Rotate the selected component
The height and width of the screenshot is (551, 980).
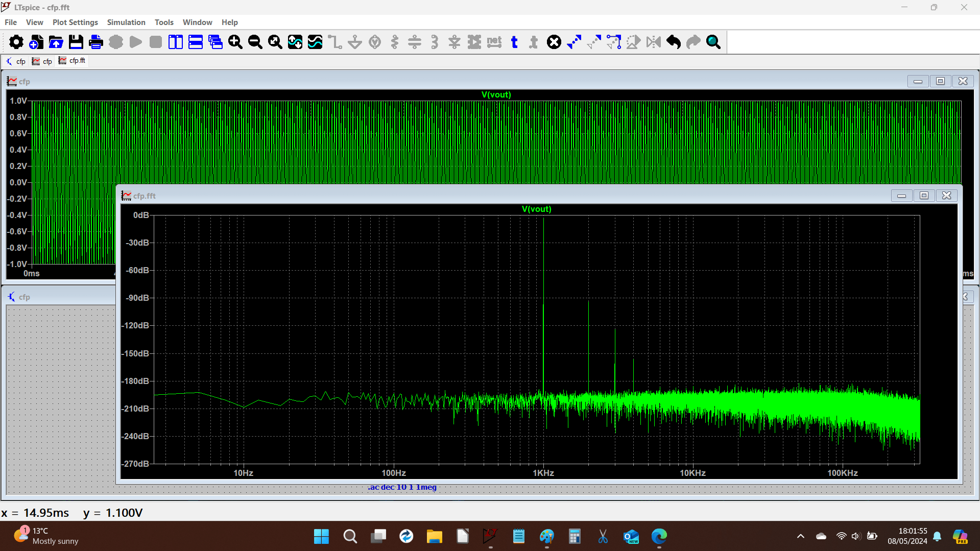tap(634, 42)
